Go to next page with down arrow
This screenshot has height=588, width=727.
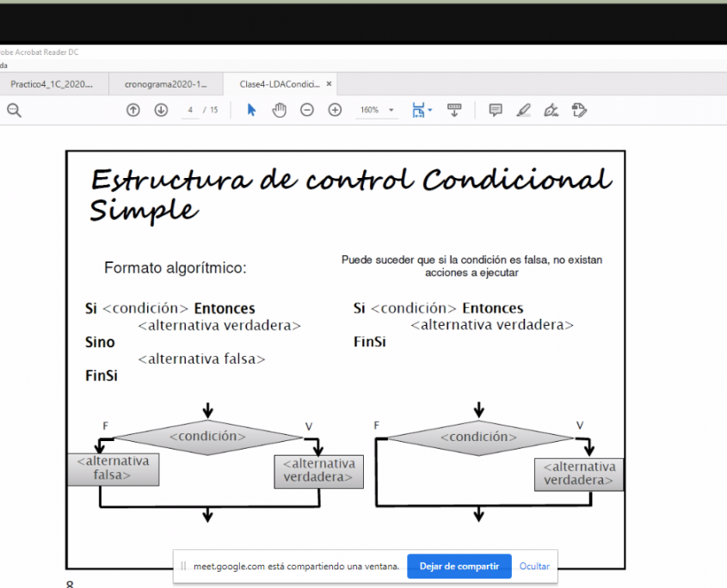coord(161,110)
